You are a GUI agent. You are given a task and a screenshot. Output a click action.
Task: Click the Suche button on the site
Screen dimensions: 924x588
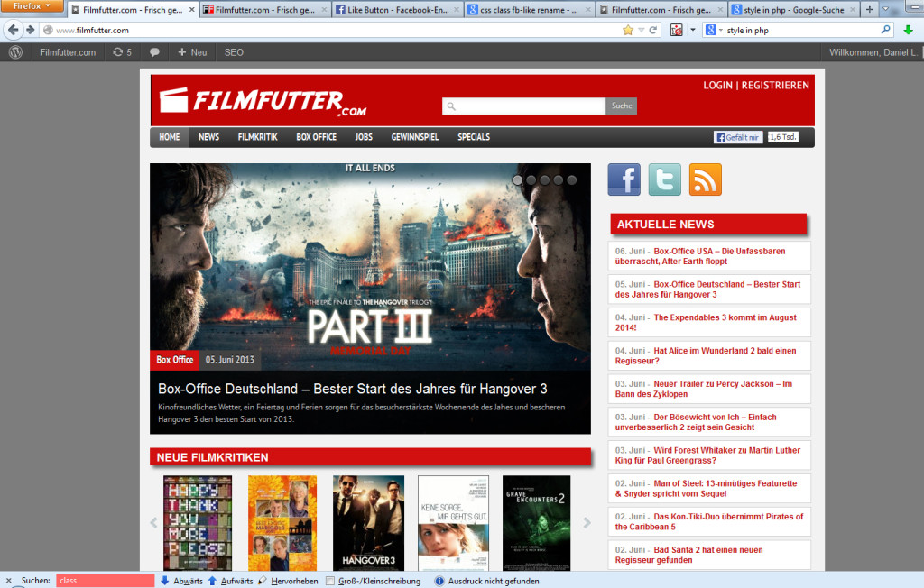coord(621,106)
